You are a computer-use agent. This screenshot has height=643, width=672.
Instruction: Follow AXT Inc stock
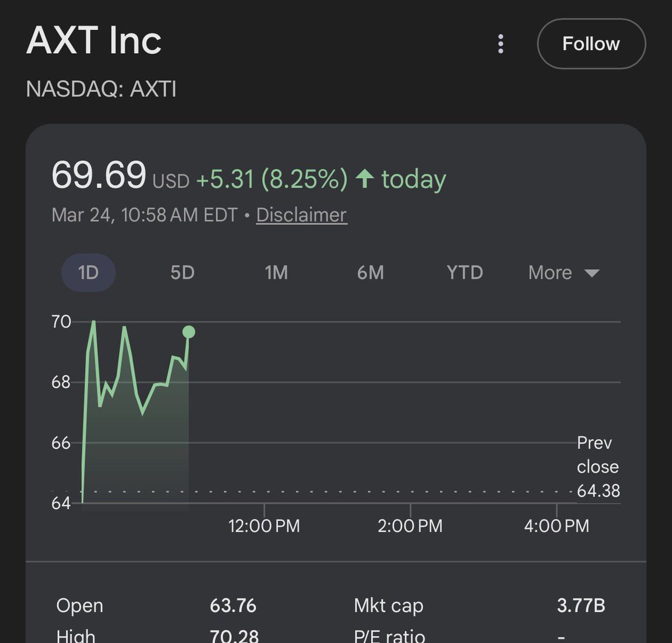591,44
